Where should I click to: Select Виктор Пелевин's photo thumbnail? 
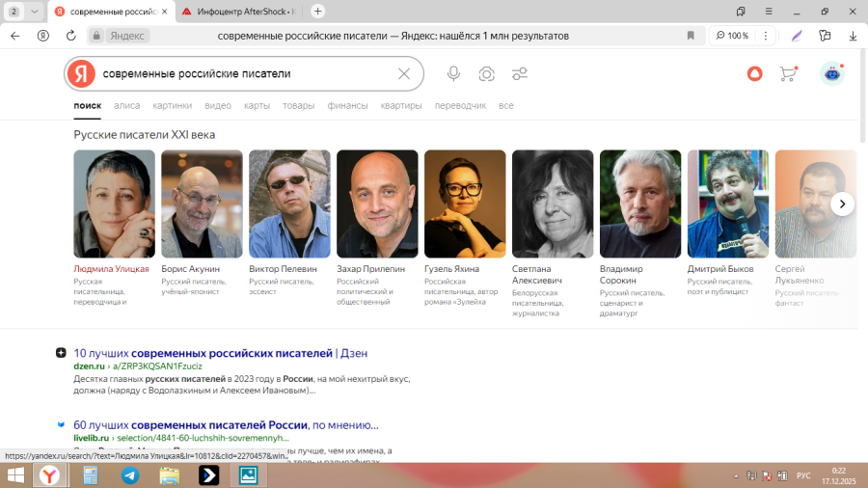[x=289, y=203]
